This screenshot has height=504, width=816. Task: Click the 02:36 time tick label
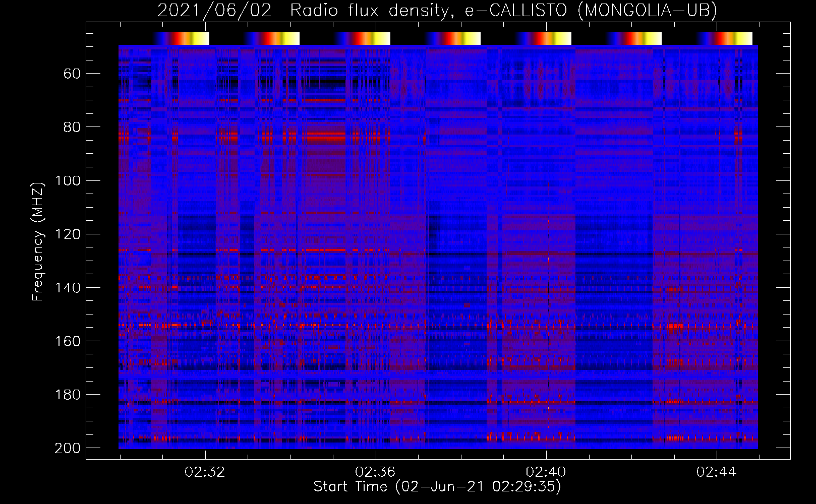point(375,472)
